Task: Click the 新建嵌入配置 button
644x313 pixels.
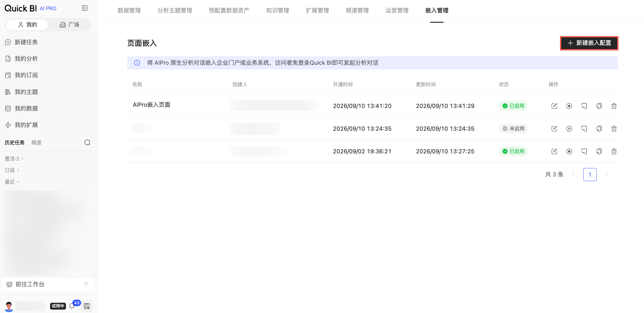Action: pos(589,43)
